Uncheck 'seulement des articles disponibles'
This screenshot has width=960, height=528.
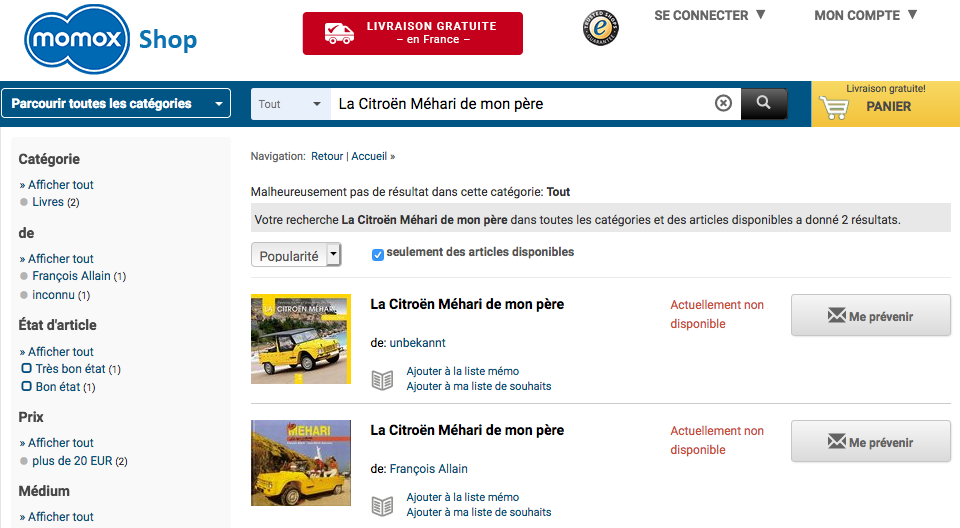tap(378, 255)
